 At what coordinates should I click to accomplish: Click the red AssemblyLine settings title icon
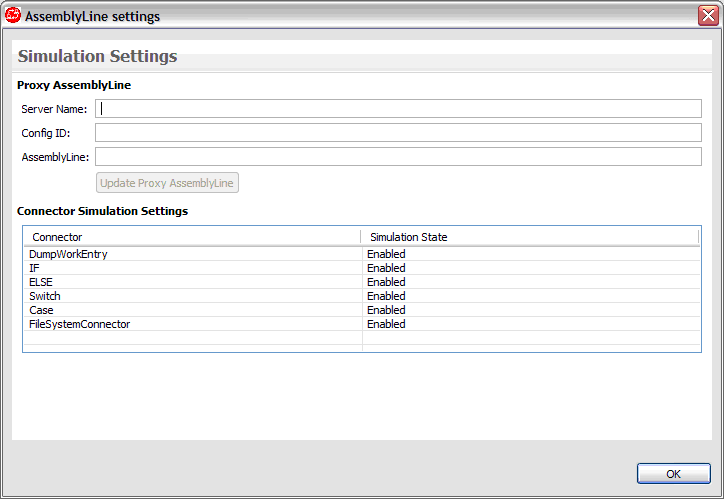pos(13,15)
